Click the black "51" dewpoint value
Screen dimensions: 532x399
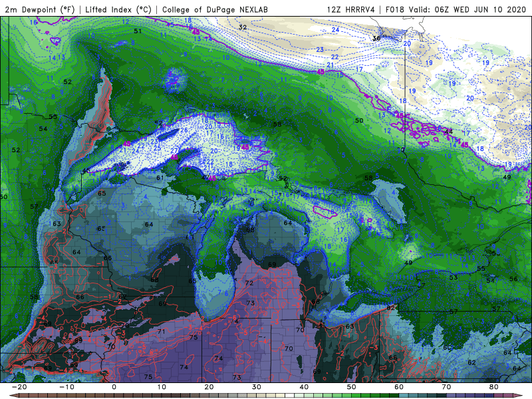pyautogui.click(x=138, y=31)
